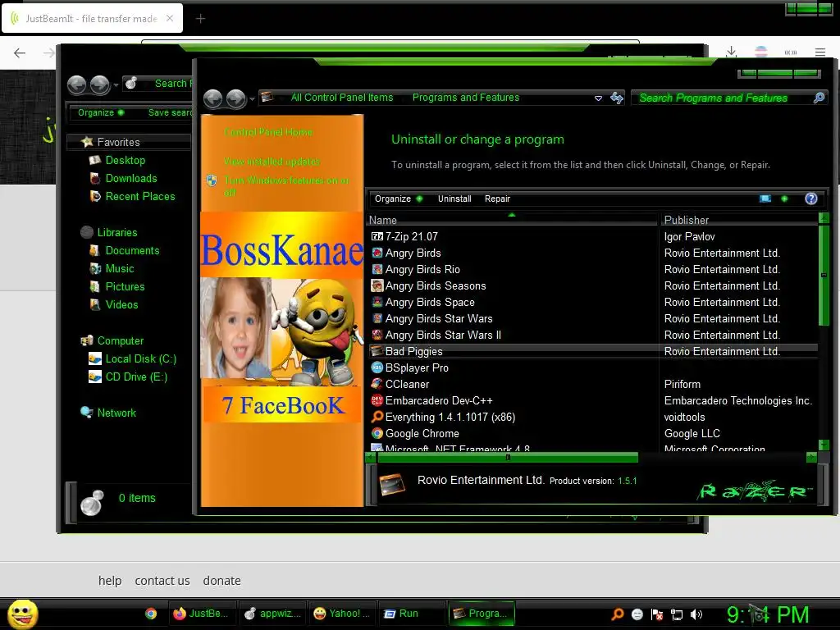Switch to the Run taskbar item
840x630 pixels.
coord(413,614)
